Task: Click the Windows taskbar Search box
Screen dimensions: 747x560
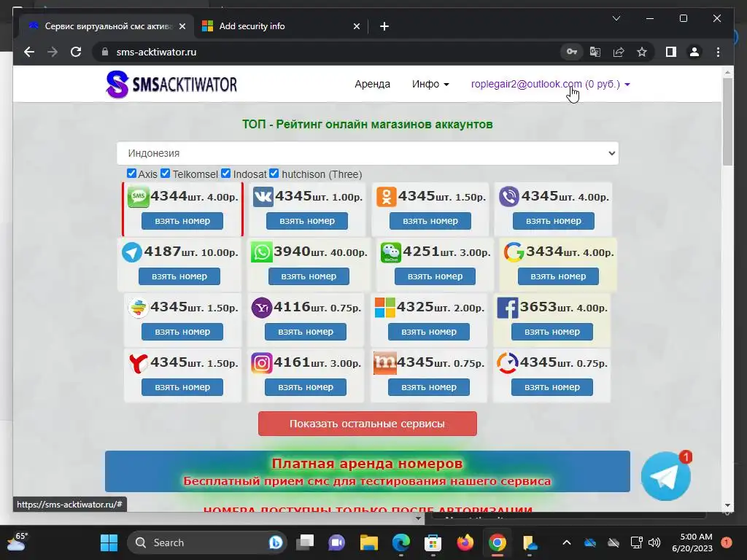Action: tap(206, 542)
